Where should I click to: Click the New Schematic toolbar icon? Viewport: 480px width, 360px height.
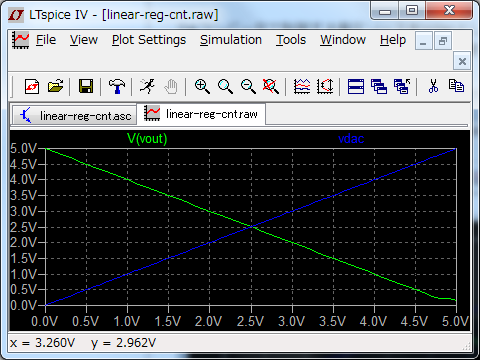click(32, 87)
